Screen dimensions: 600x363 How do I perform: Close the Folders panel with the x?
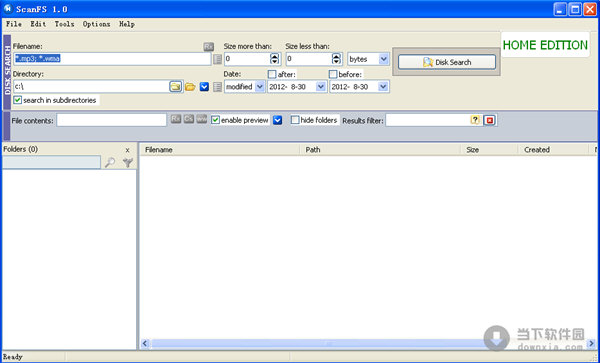pos(127,150)
